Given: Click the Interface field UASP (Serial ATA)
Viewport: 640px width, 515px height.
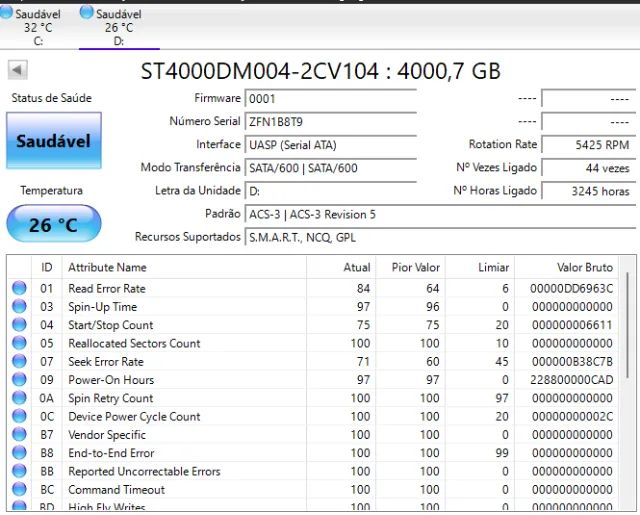Looking at the screenshot, I should click(331, 145).
